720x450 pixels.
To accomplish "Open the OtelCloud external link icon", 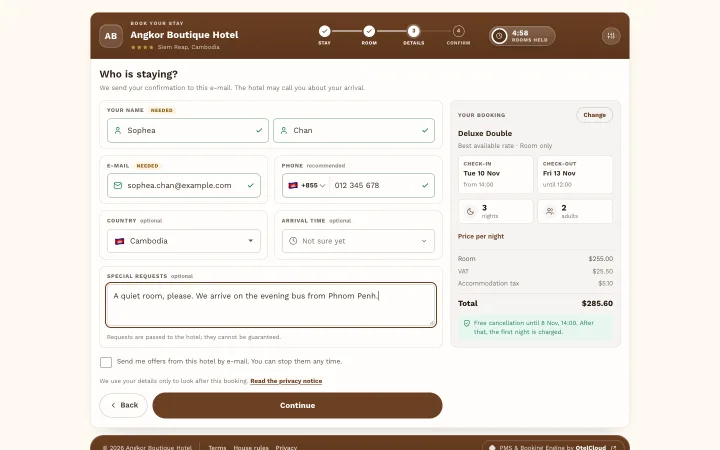I will coord(613,447).
